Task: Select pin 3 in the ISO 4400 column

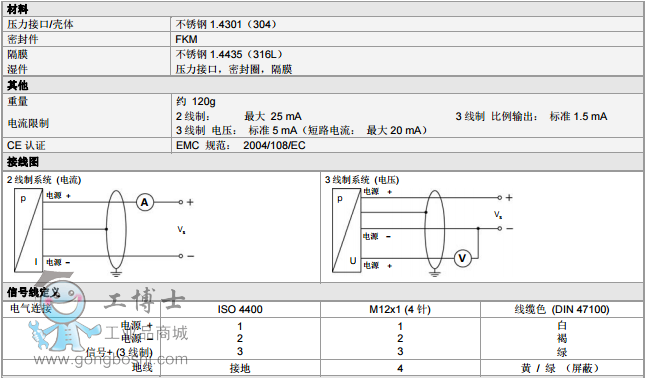Action: (x=240, y=351)
